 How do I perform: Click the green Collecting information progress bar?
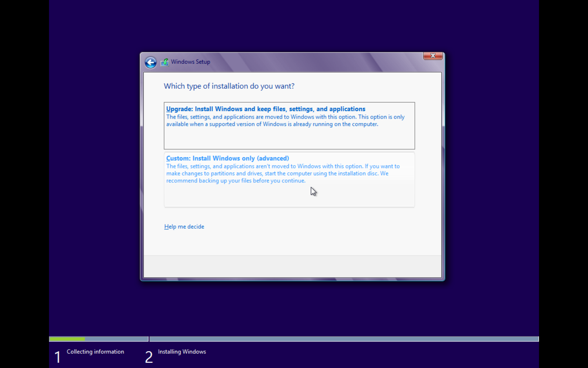coord(67,339)
